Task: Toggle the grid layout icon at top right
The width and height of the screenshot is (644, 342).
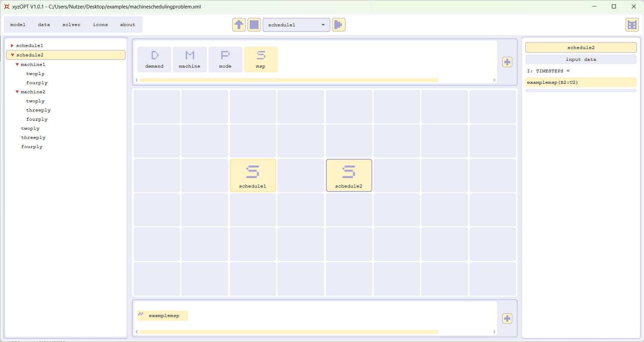Action: click(631, 25)
